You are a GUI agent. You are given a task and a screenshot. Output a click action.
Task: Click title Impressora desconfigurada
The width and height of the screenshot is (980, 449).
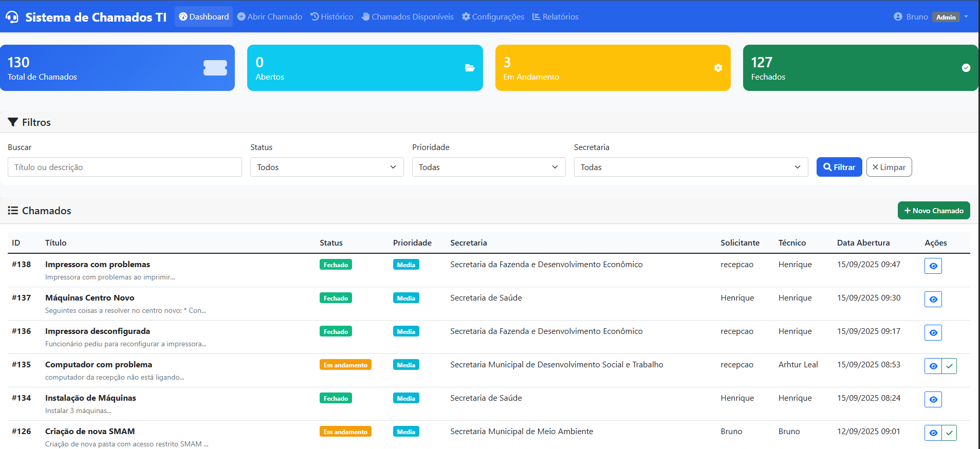[98, 331]
